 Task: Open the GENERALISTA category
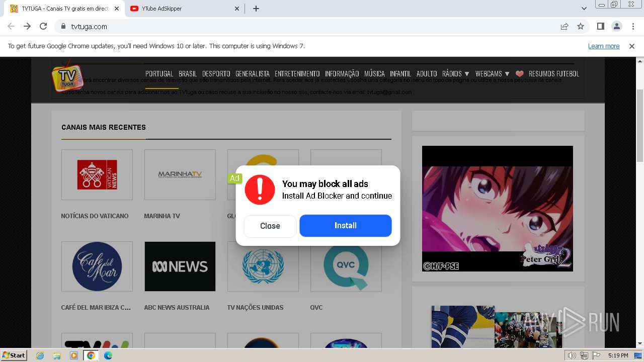coord(253,73)
